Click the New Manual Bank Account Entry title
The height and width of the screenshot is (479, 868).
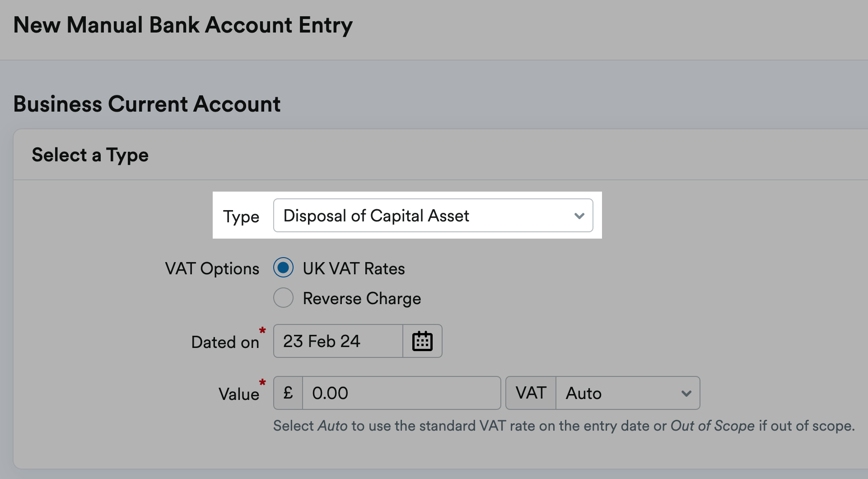(182, 25)
